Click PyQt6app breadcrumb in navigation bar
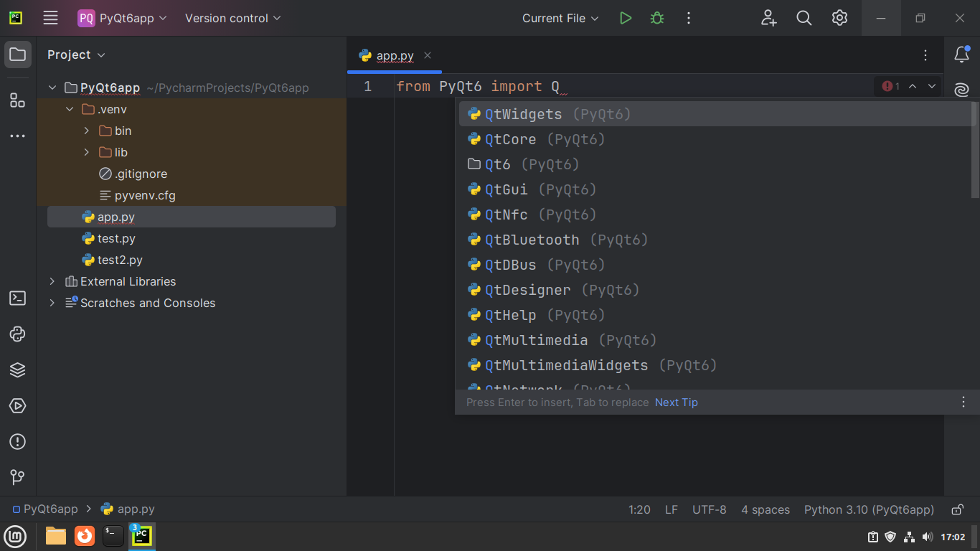The image size is (980, 551). [44, 509]
